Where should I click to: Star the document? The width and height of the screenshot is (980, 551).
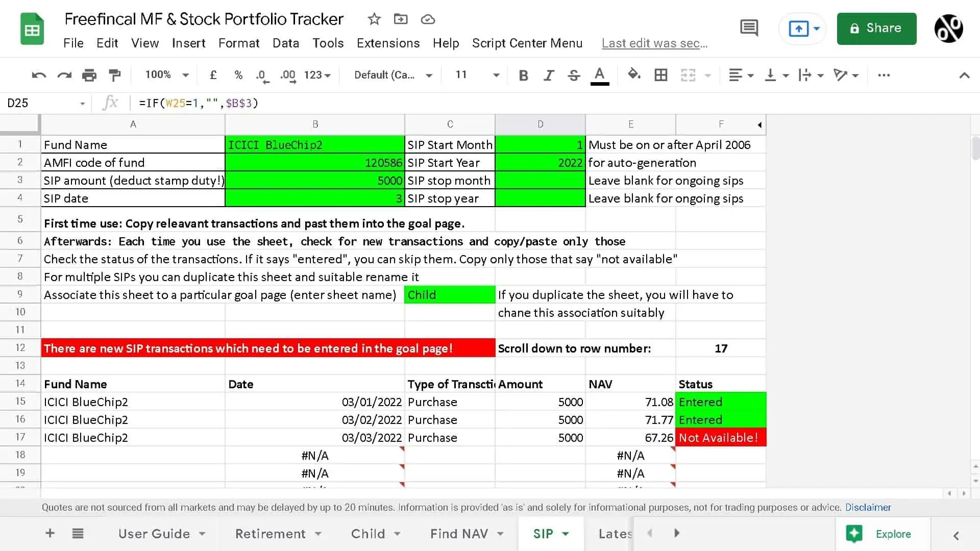click(x=374, y=19)
